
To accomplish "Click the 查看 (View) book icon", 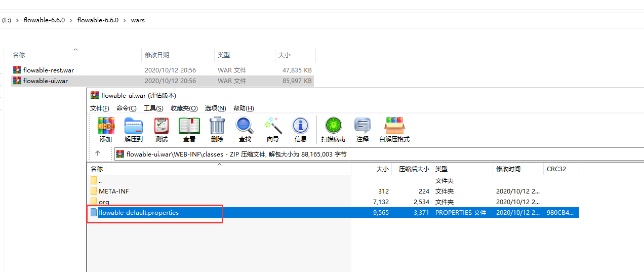I will pyautogui.click(x=189, y=126).
